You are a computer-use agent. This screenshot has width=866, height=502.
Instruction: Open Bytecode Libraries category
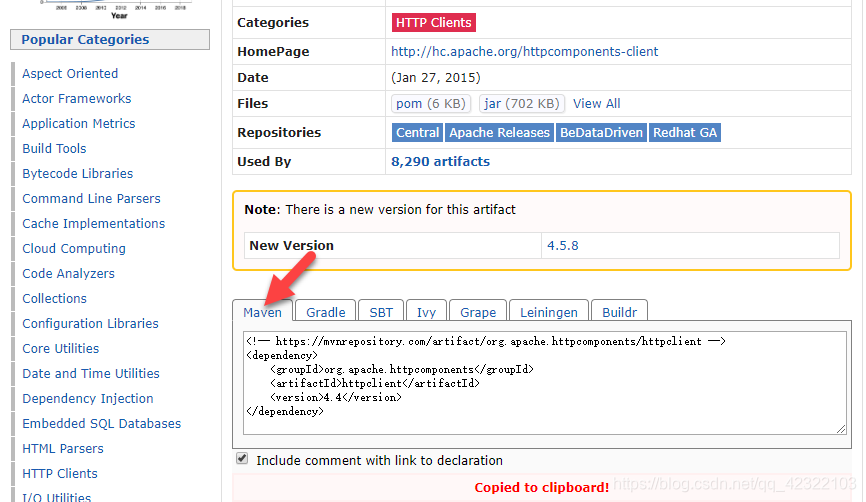point(77,173)
